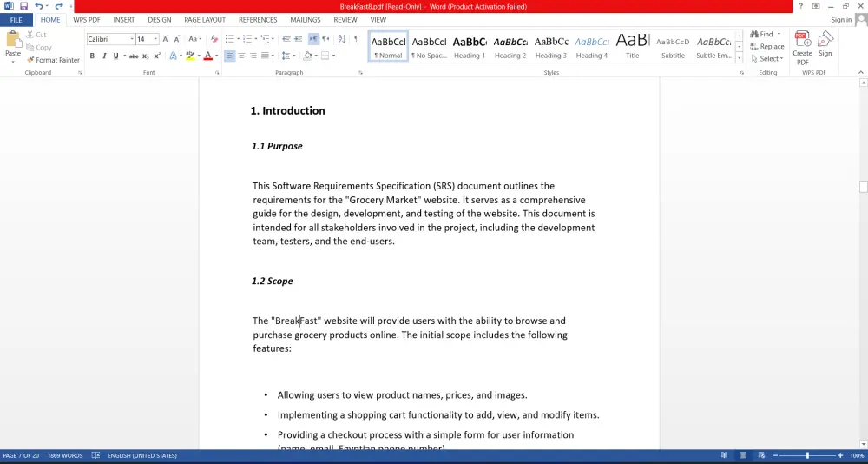The image size is (868, 464).
Task: Center align the paragraph
Action: 241,56
